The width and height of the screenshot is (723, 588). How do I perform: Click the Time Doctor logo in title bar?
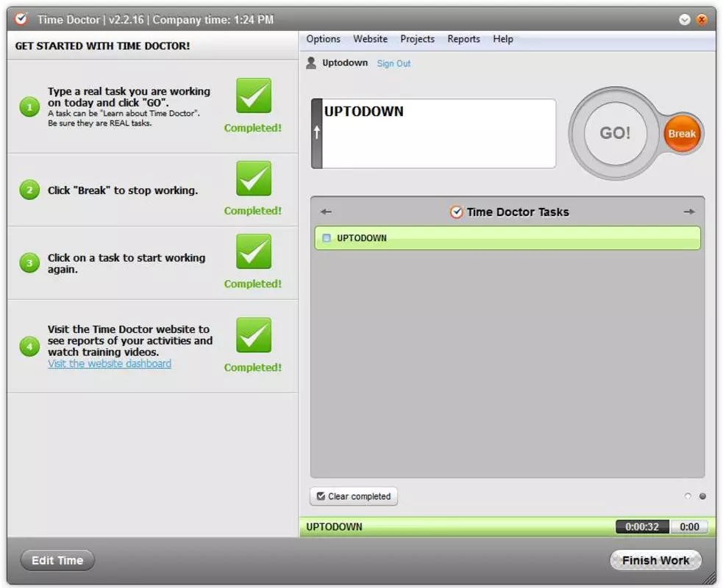click(x=21, y=19)
